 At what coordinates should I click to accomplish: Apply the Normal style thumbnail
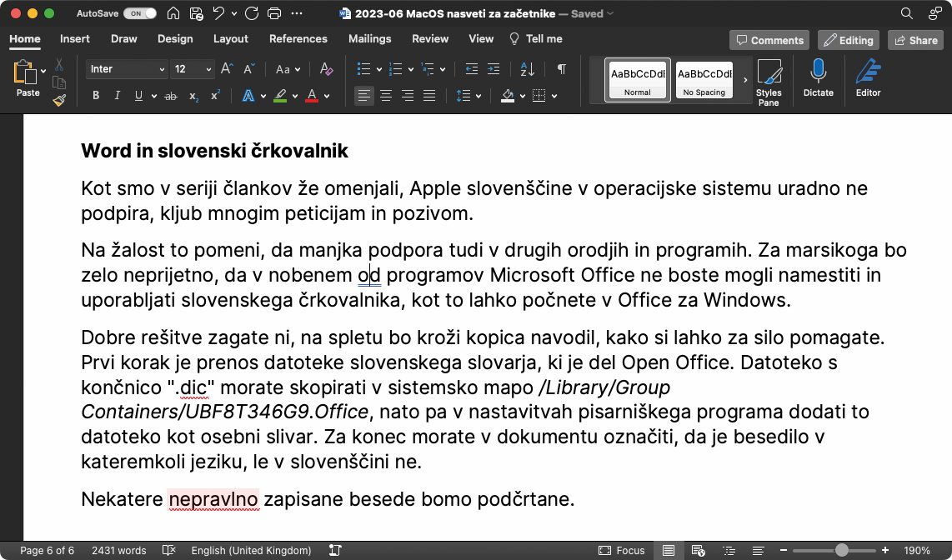638,79
